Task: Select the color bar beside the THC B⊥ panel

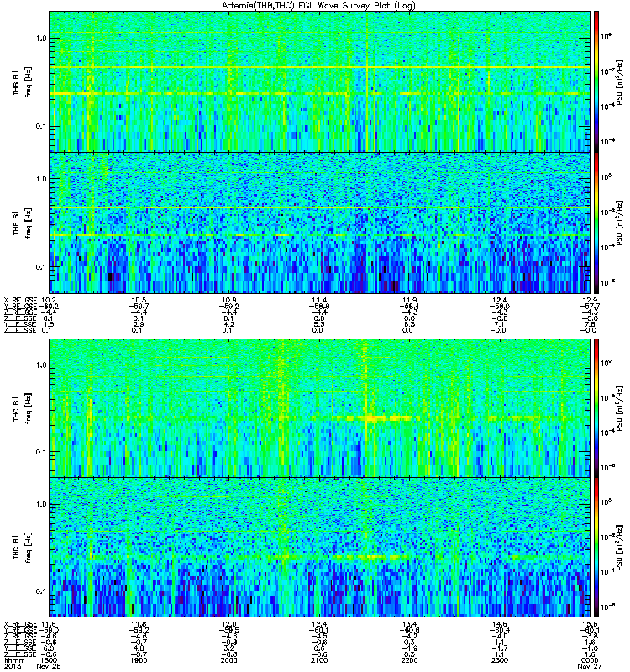Action: point(596,408)
